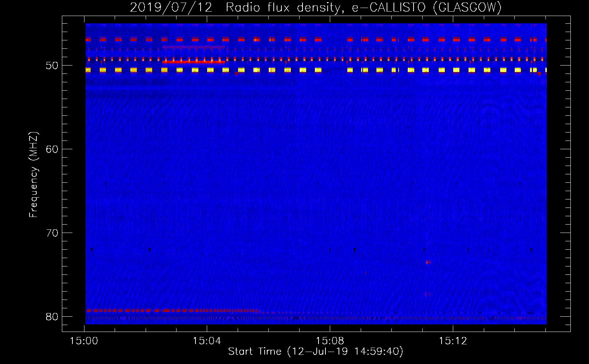Viewport: 589px width, 364px height.
Task: Click the plot title "2019/07/12 Radio flux density, e-CALLISTO (GLASGOW)"
Action: point(316,7)
